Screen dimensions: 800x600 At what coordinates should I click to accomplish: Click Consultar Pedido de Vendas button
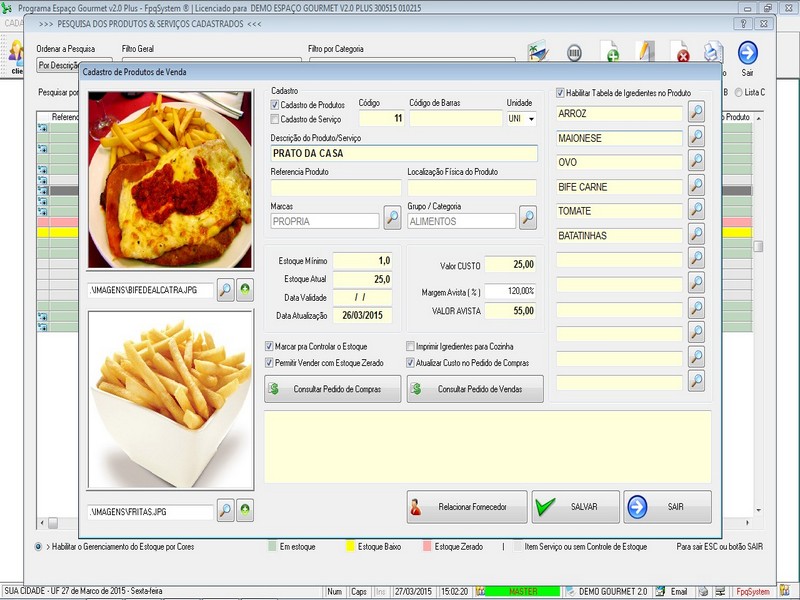[x=475, y=389]
